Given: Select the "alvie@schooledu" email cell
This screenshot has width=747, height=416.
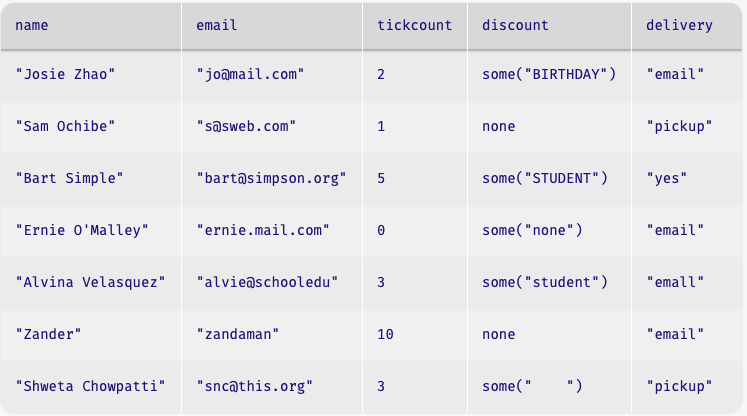Looking at the screenshot, I should pos(272,282).
